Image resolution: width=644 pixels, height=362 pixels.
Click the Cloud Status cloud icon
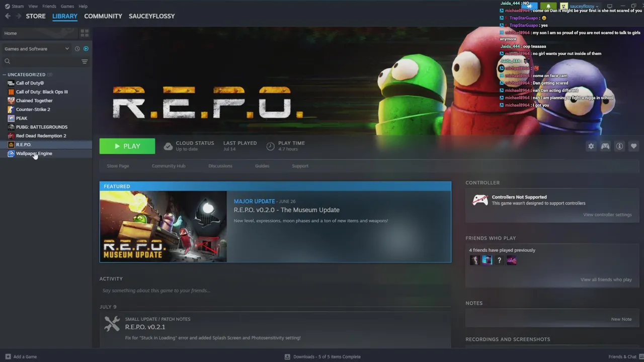pos(168,146)
